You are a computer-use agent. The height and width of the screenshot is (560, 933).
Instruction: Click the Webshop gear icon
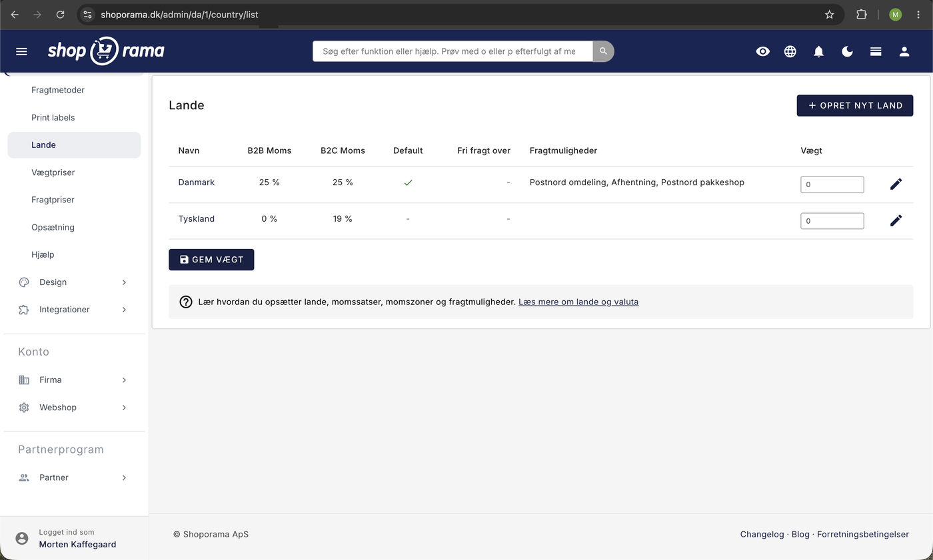tap(24, 408)
